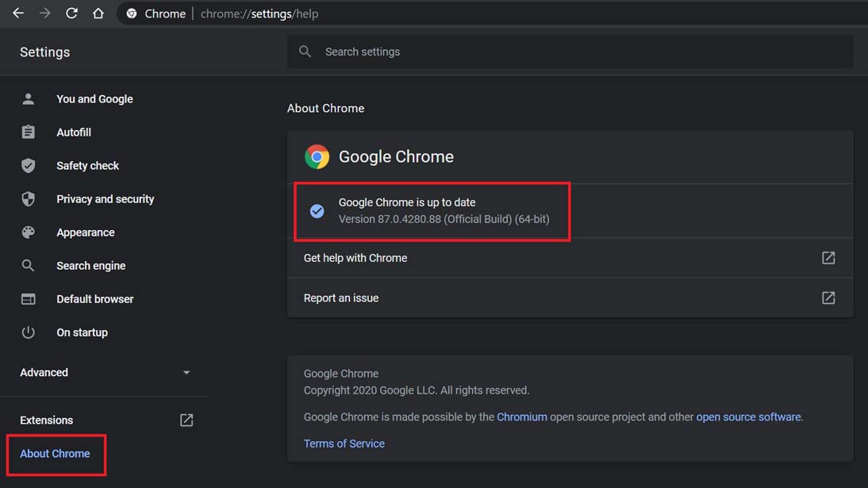The image size is (868, 488).
Task: Click the address bar URL chrome://settings/help
Action: point(259,13)
